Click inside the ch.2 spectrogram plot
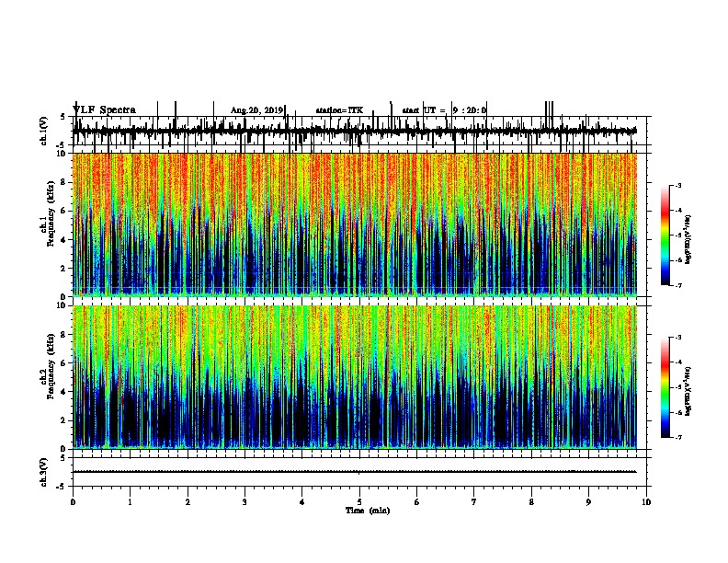 click(355, 377)
